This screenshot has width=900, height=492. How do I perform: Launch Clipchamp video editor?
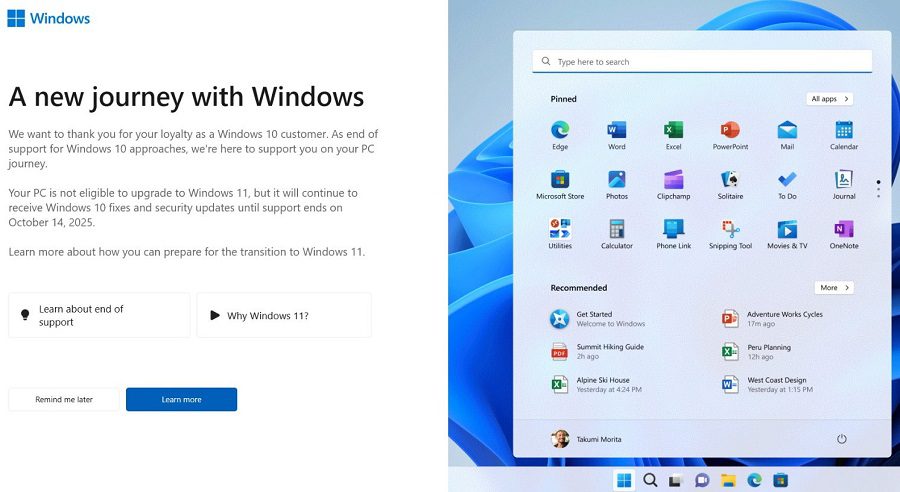pos(673,184)
